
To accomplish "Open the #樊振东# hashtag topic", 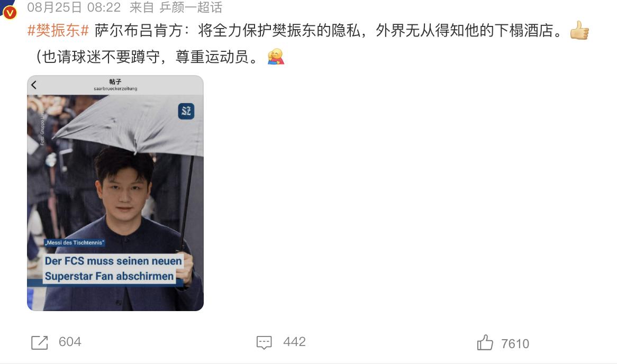I will [x=58, y=30].
